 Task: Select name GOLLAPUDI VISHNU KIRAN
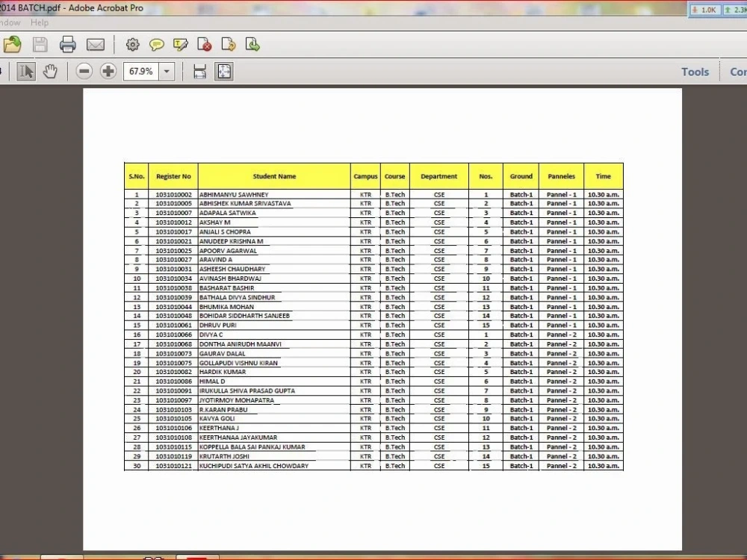[x=239, y=363]
